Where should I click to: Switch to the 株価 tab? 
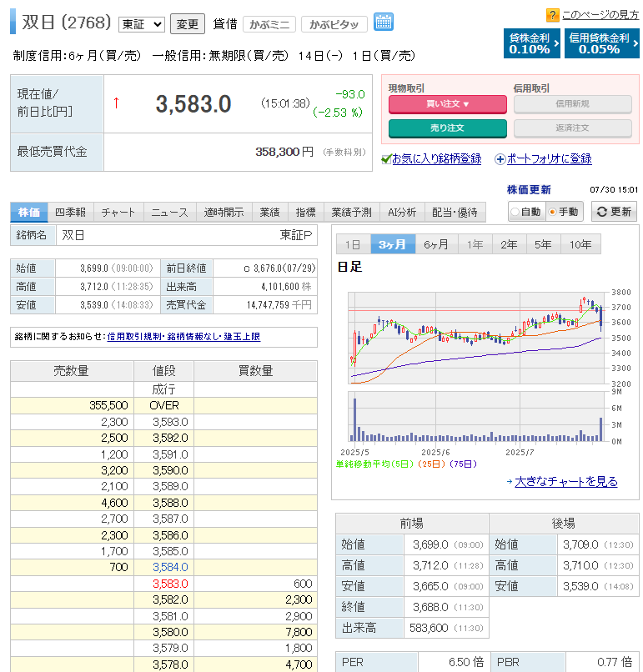28,212
